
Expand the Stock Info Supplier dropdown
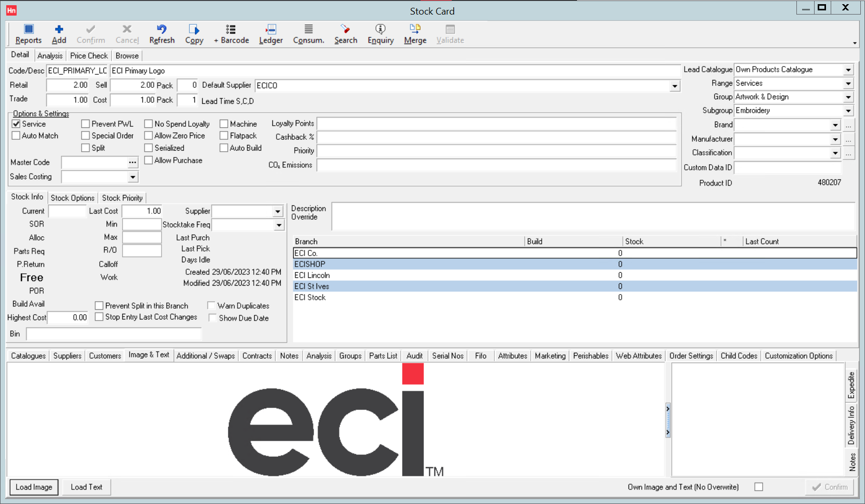click(278, 211)
